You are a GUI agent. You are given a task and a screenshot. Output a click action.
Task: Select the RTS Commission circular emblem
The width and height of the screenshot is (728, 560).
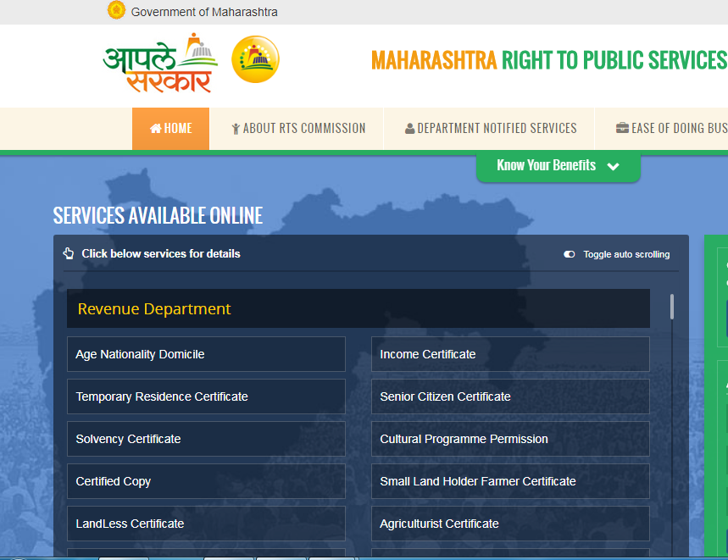(255, 60)
